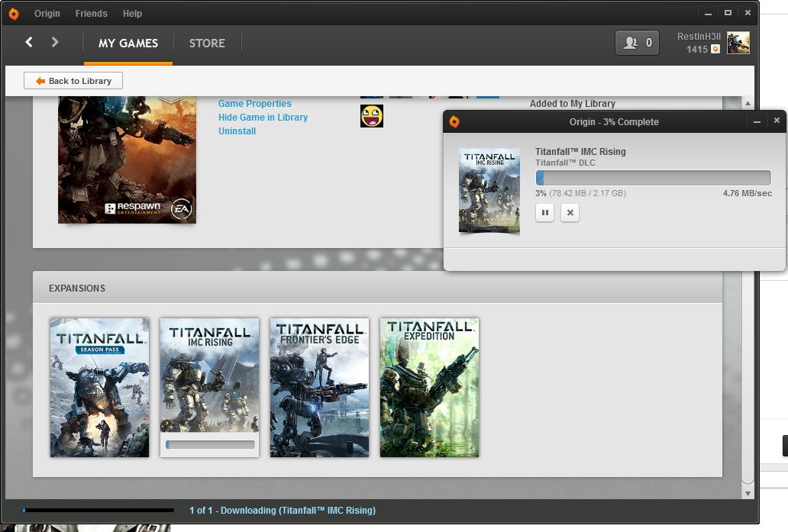Go forward with the right arrow

click(55, 42)
